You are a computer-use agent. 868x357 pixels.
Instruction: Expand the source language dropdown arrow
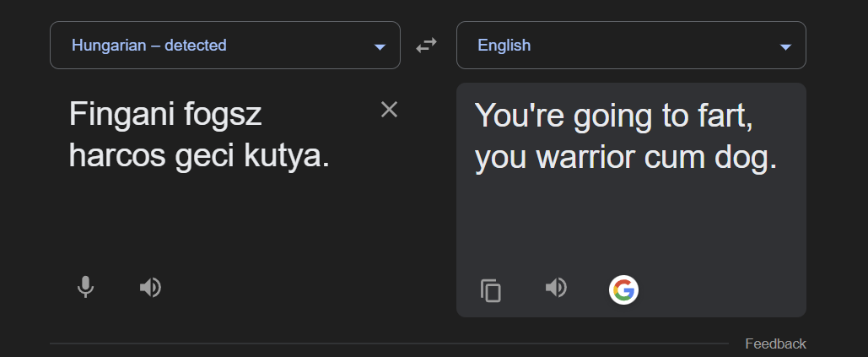380,47
